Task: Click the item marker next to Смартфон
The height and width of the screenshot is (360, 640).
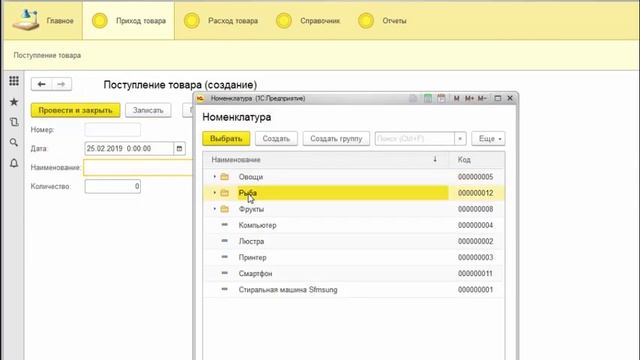Action: tap(224, 273)
